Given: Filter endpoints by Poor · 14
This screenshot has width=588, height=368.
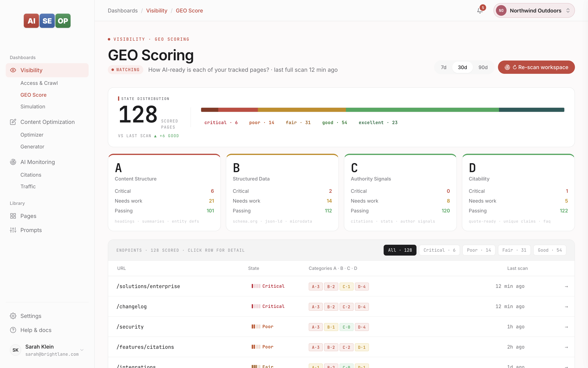Looking at the screenshot, I should (479, 250).
